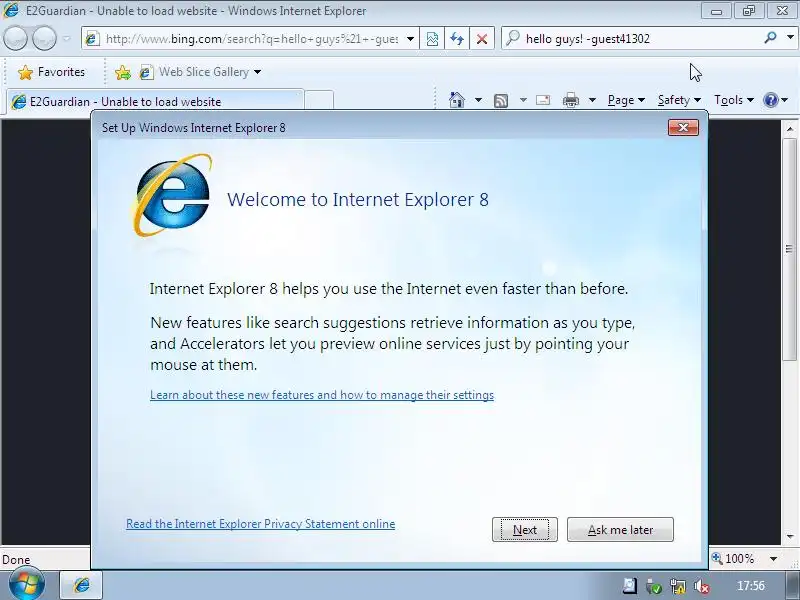Screen dimensions: 800x600
Task: Open the Windows Start orb
Action: coord(27,584)
